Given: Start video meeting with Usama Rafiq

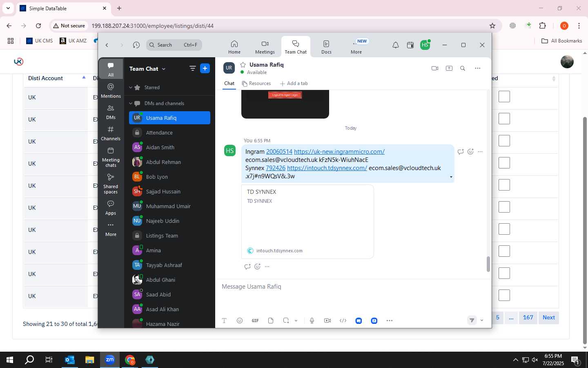Looking at the screenshot, I should (435, 68).
